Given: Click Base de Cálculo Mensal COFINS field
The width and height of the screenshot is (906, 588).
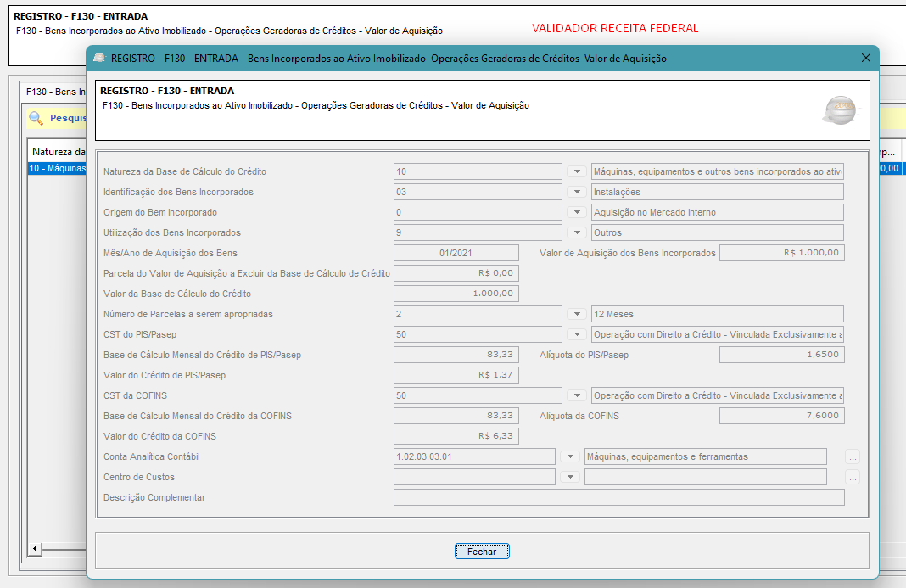Looking at the screenshot, I should pos(456,416).
